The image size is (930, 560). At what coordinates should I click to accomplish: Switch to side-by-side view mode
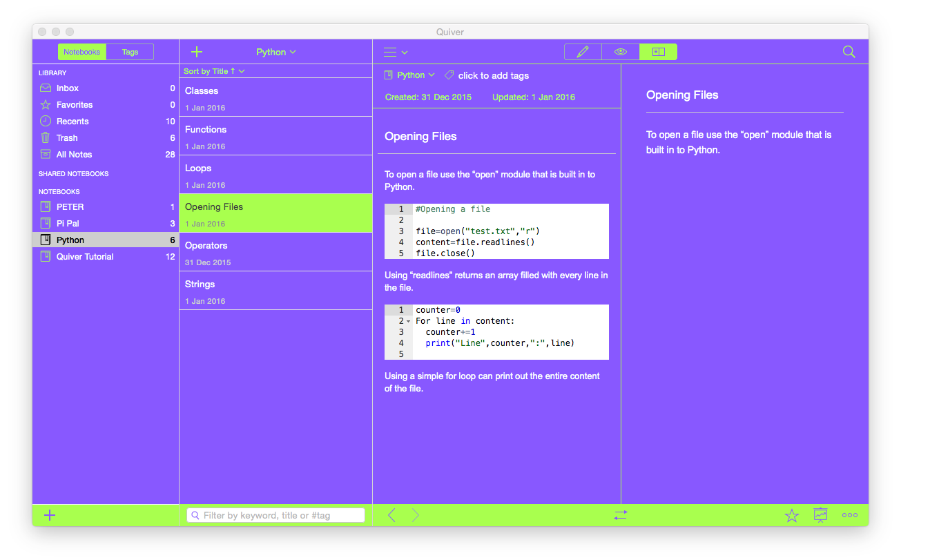coord(658,52)
